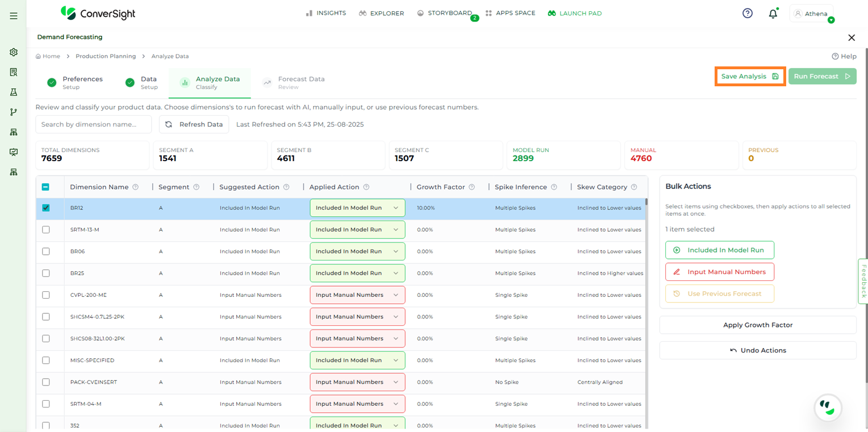Click the Home breadcrumb icon

[38, 56]
